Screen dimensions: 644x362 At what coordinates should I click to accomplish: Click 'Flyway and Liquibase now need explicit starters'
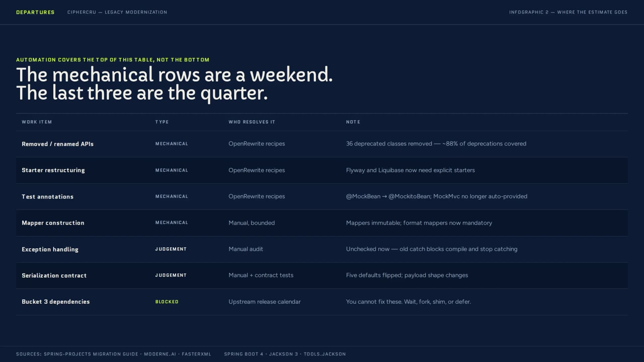click(411, 170)
